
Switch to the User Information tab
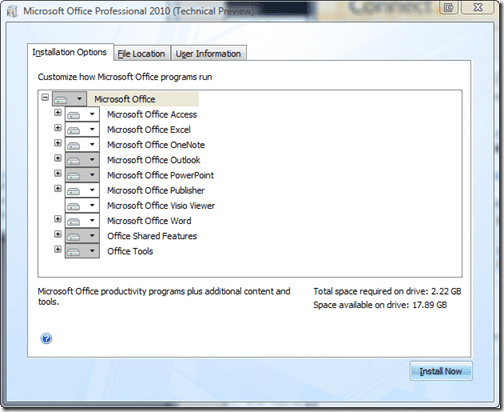[x=209, y=53]
